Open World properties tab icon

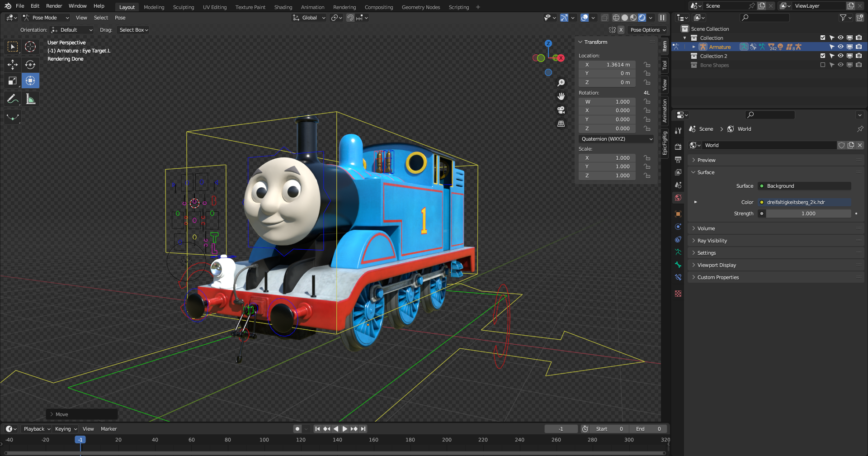tap(678, 198)
